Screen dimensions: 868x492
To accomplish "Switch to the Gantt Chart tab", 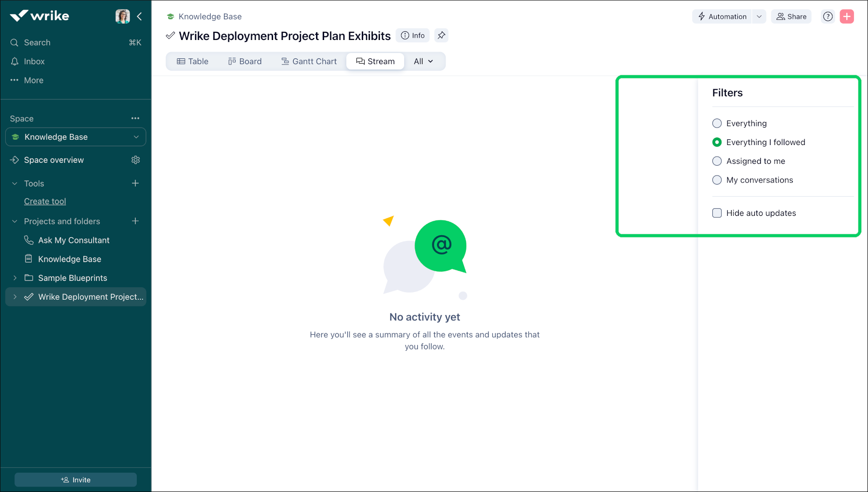I will [x=309, y=61].
